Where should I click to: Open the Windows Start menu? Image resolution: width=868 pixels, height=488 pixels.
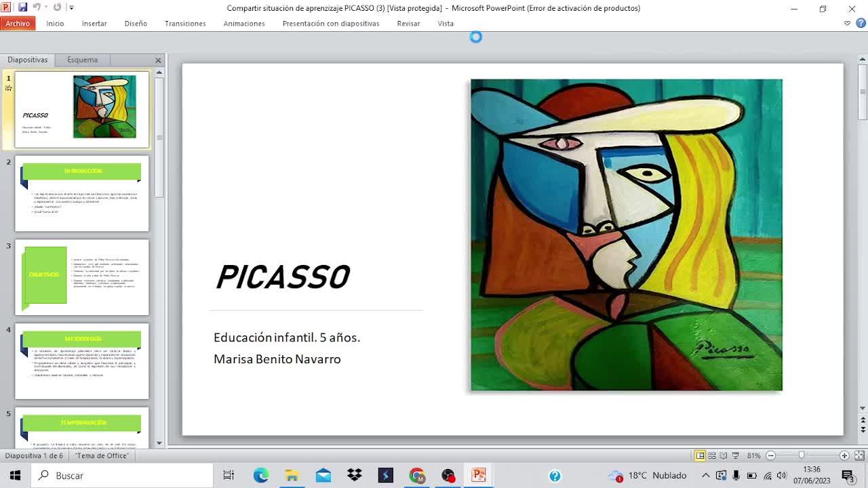tap(15, 475)
